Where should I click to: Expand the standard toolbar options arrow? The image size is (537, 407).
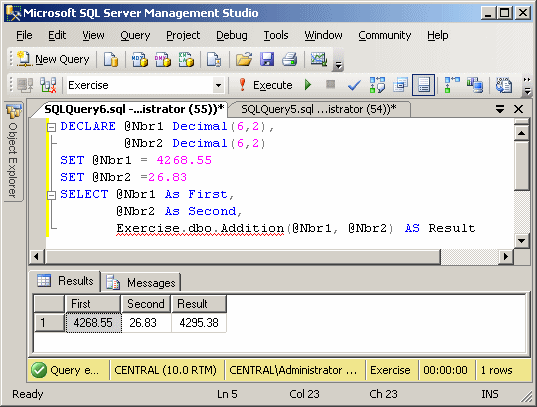[338, 65]
